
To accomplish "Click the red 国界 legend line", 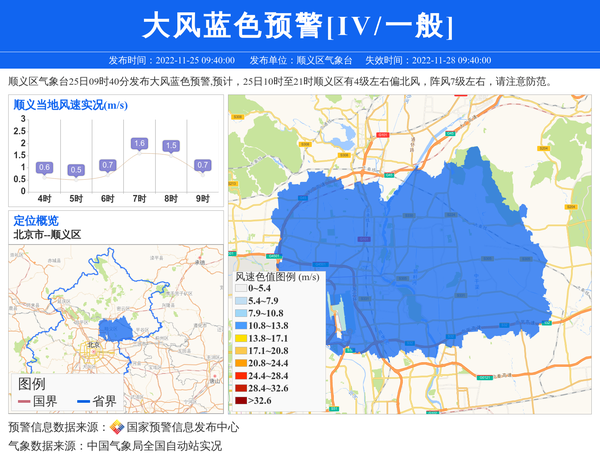I will (x=24, y=402).
